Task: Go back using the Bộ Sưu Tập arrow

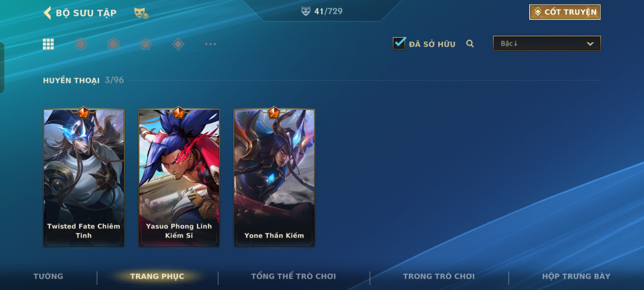Action: click(x=47, y=13)
